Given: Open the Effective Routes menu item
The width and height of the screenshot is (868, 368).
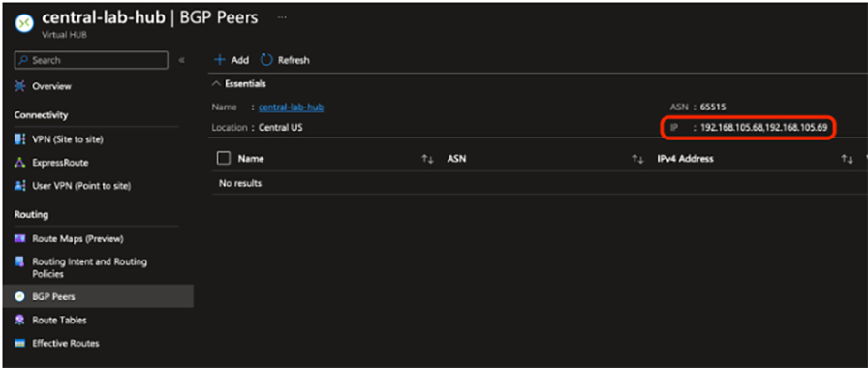Looking at the screenshot, I should click(98, 343).
